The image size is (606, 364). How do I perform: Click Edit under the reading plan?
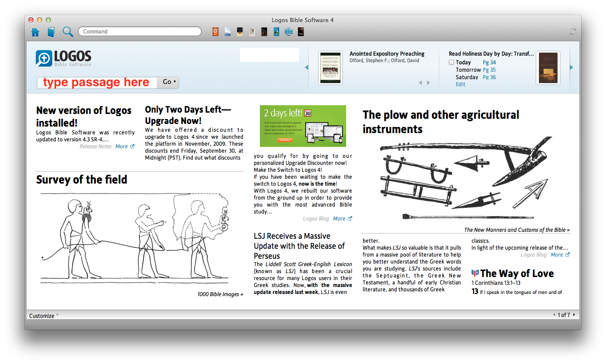tap(461, 84)
